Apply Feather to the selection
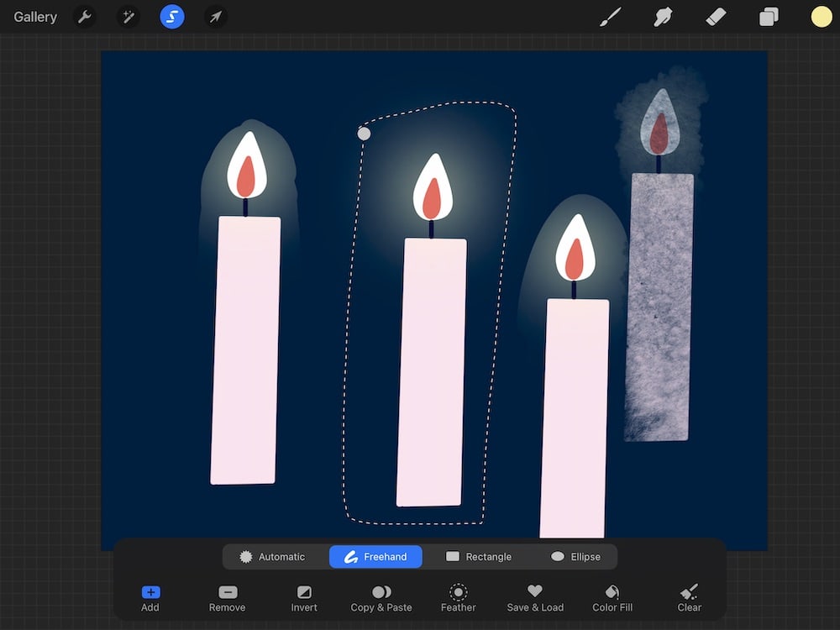This screenshot has height=630, width=840. (x=458, y=598)
